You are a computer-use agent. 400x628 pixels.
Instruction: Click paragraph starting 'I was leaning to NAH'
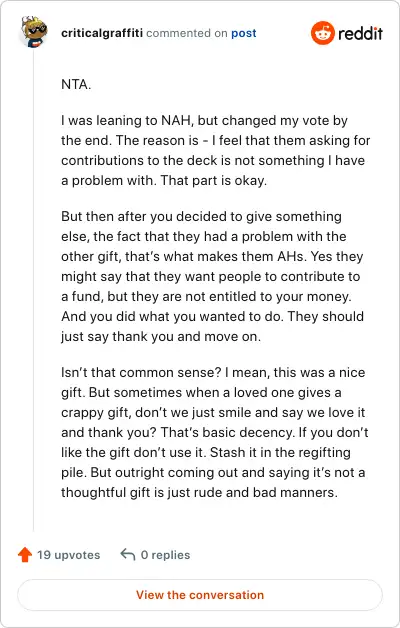pyautogui.click(x=215, y=150)
